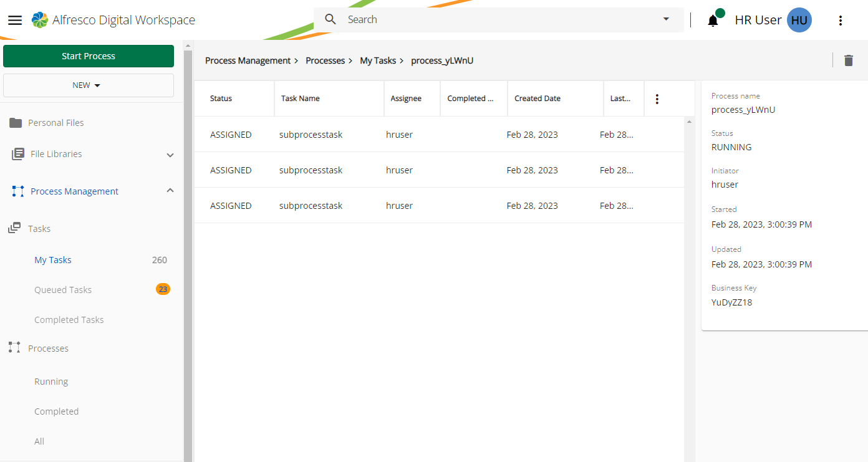Viewport: 868px width, 462px height.
Task: Open the notifications bell
Action: pos(712,20)
